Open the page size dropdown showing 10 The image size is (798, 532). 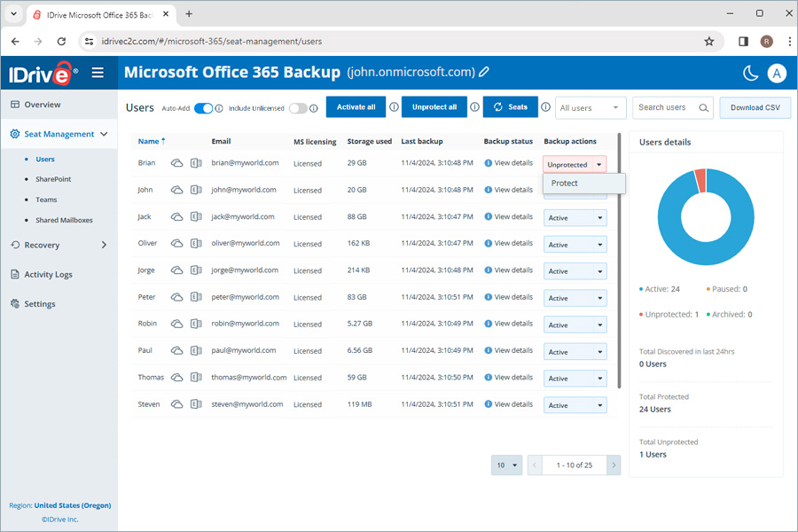[506, 465]
